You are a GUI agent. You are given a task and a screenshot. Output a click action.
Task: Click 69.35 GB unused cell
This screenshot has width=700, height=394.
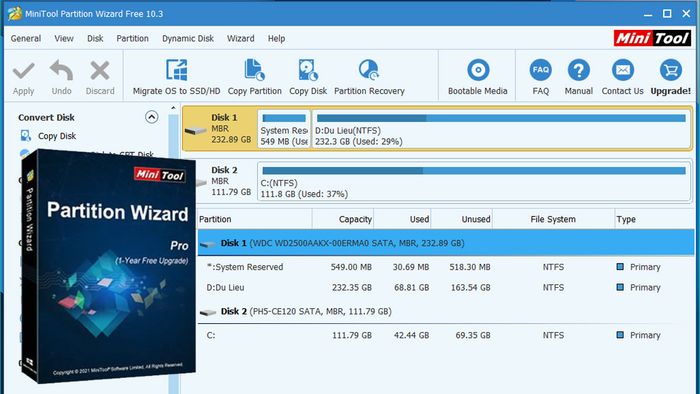tap(473, 335)
